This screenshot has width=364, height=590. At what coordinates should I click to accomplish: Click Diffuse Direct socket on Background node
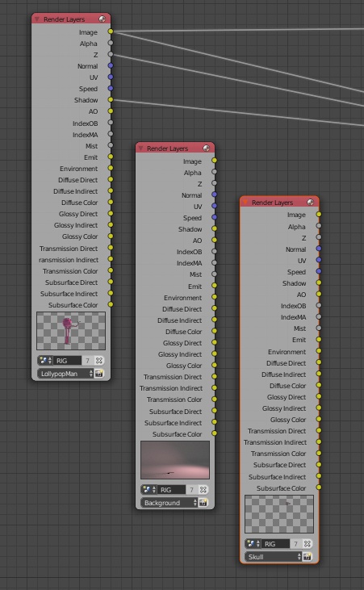click(x=214, y=308)
